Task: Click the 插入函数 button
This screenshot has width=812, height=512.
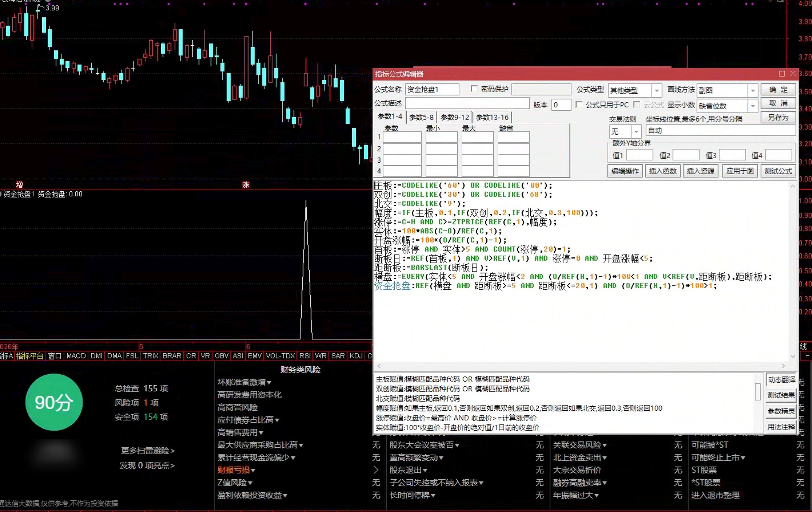Action: [x=663, y=171]
